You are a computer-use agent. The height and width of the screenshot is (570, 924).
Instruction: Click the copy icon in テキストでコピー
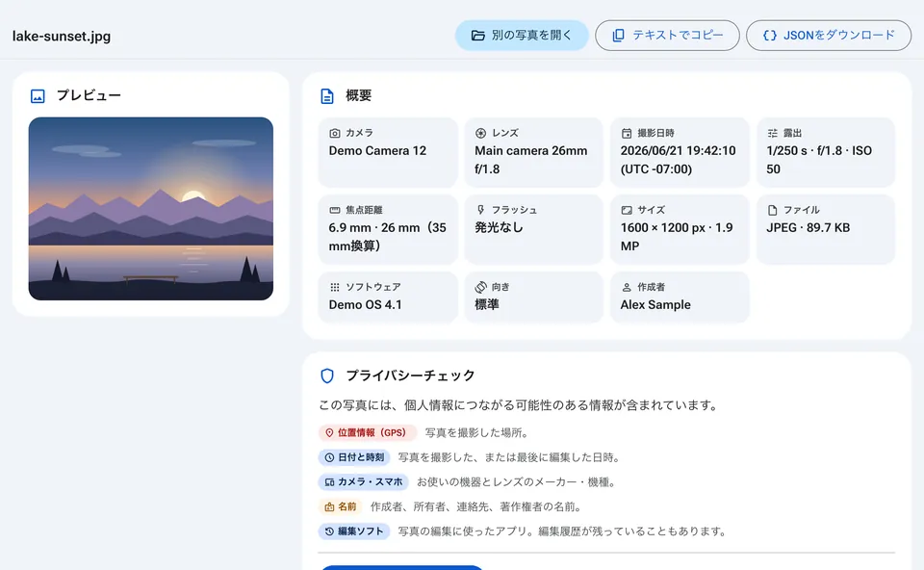pos(618,36)
